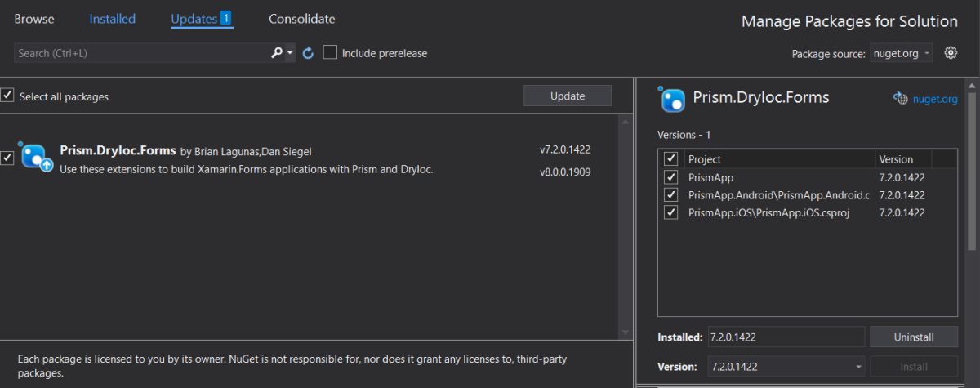Click the v8.0.0.1909 available version text
Screen dimensions: 980x388
point(564,172)
